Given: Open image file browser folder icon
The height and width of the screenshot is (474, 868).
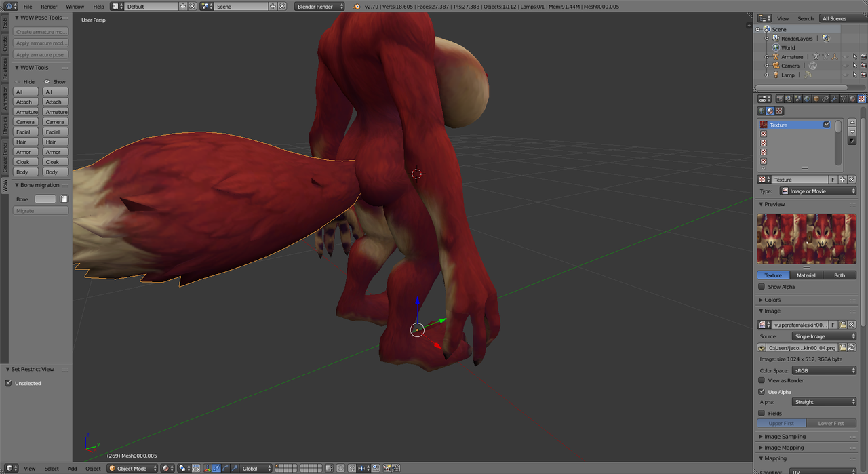Looking at the screenshot, I should pos(842,347).
